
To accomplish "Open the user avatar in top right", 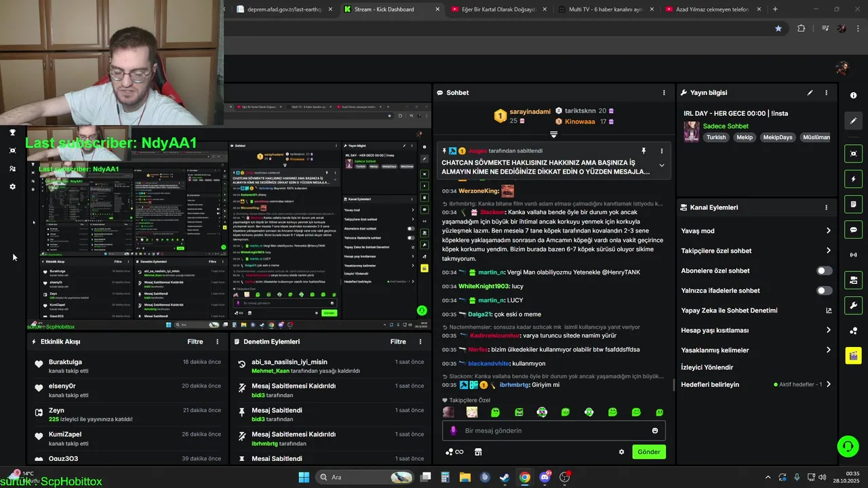I will click(842, 68).
